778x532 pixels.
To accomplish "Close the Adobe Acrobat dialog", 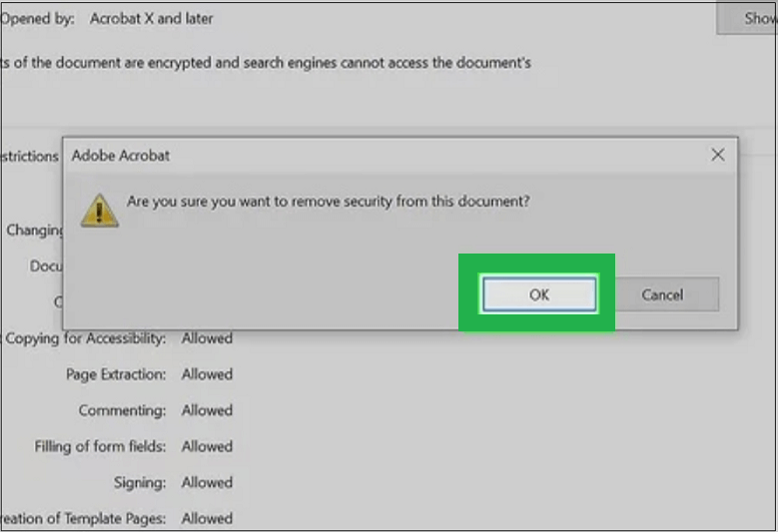I will (x=717, y=155).
